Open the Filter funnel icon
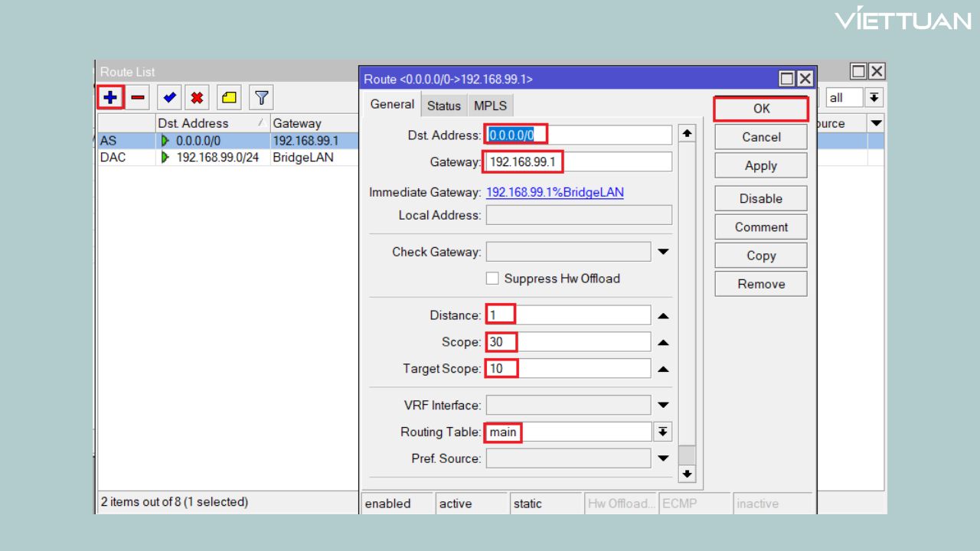 point(261,97)
